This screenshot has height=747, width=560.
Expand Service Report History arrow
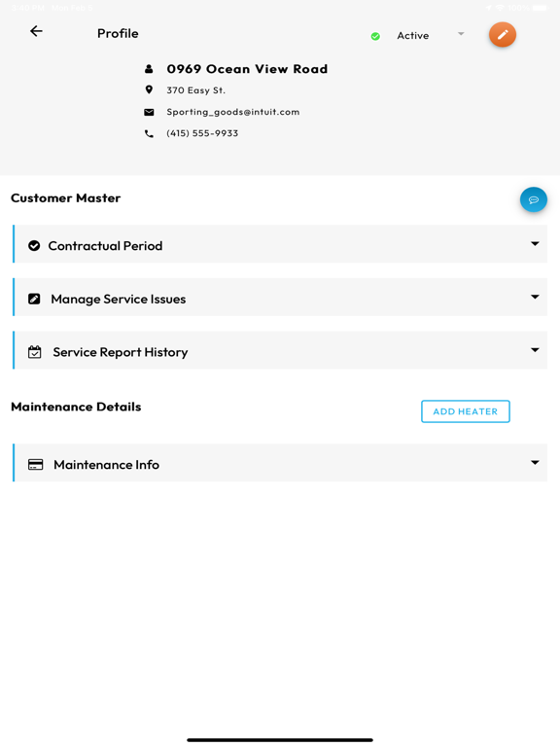tap(536, 350)
